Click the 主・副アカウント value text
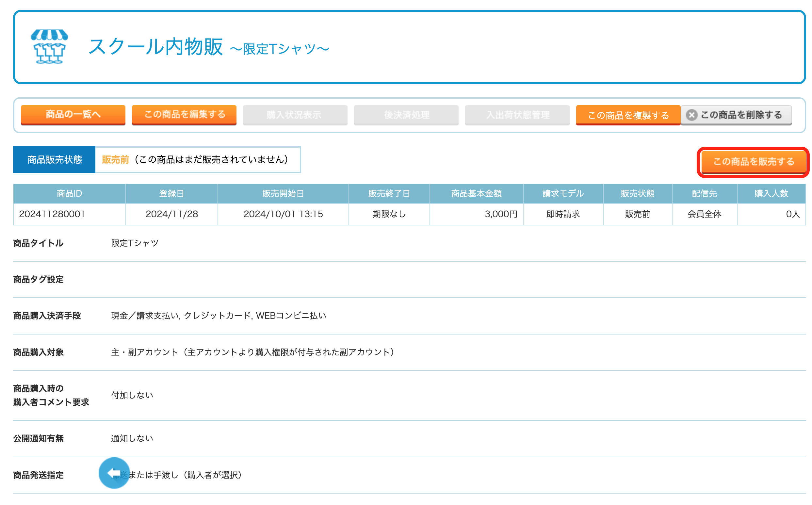This screenshot has height=505, width=812. (x=252, y=352)
